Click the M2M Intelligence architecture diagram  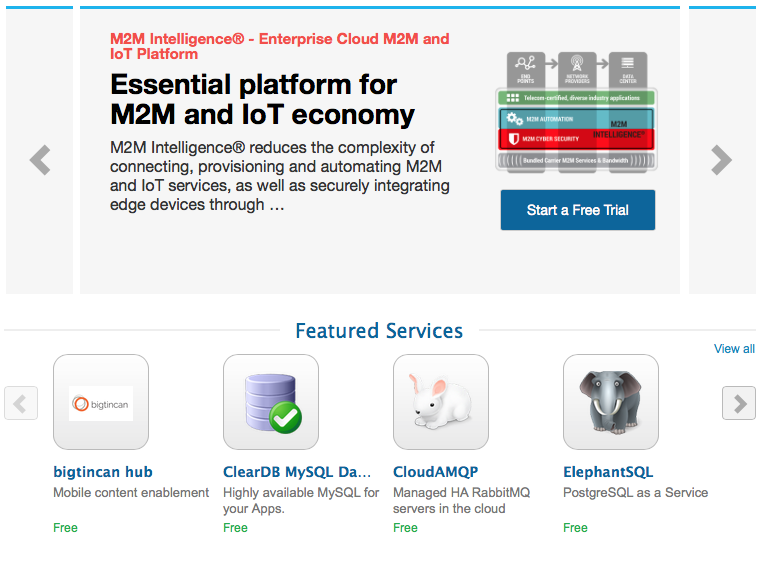[x=578, y=112]
